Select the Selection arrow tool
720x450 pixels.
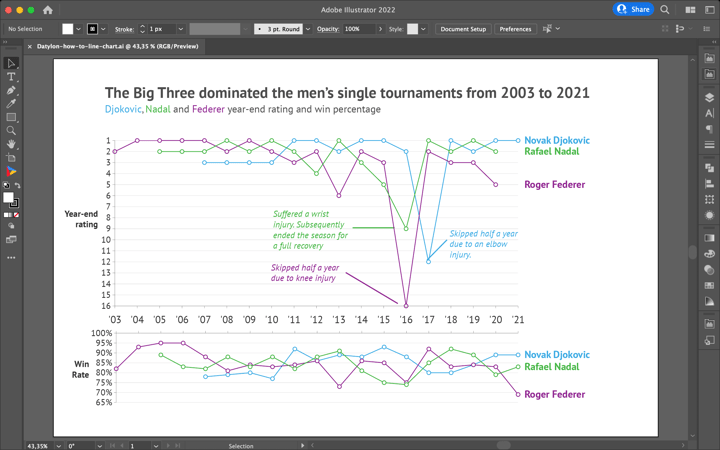click(x=11, y=63)
